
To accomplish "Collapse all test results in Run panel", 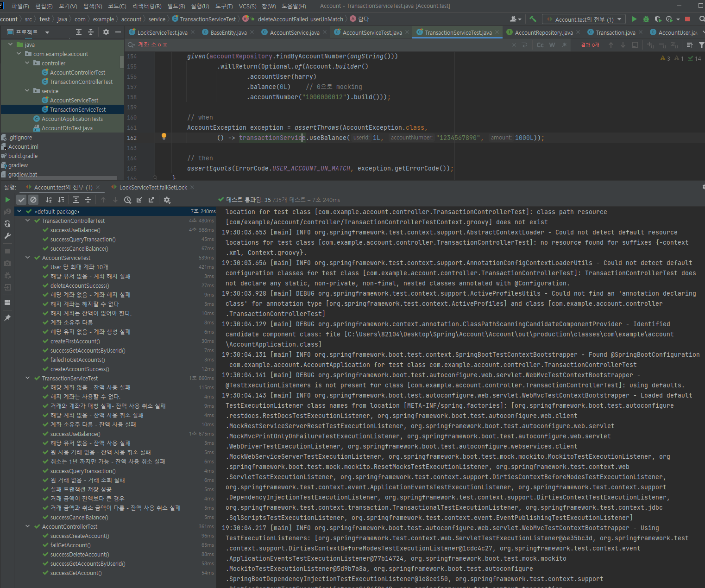I will (x=88, y=200).
